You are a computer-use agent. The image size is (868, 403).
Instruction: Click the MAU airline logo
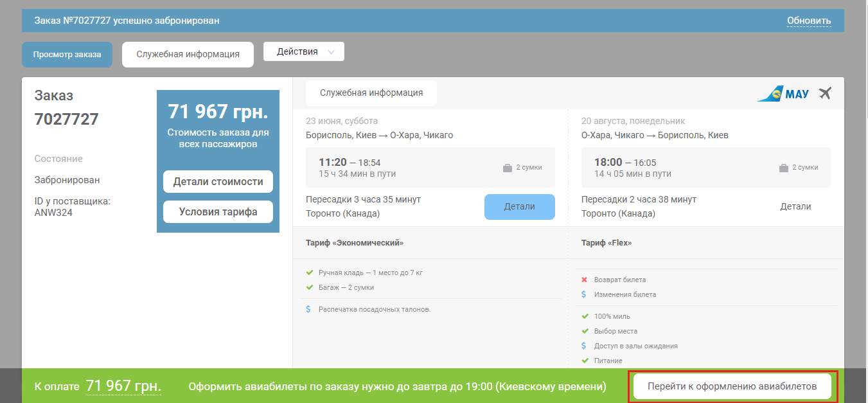pos(783,94)
